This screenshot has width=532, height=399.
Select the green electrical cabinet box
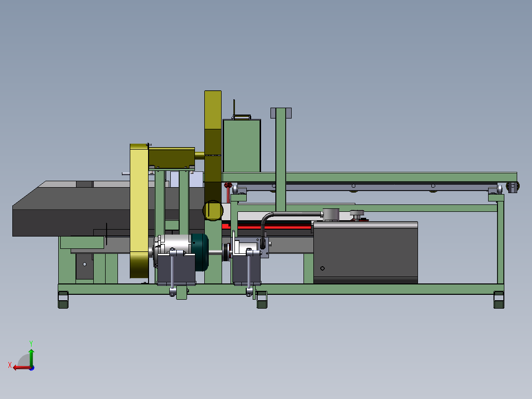pyautogui.click(x=242, y=145)
